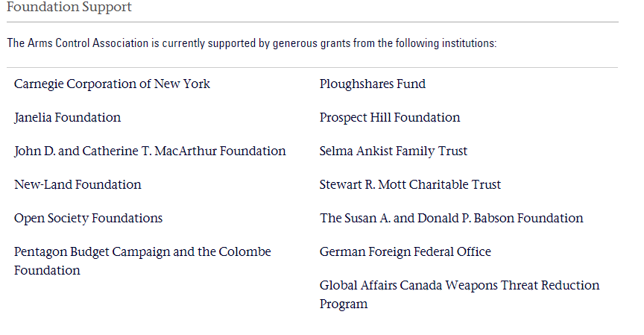Click Global Affairs Canada Weapons Threat Reduction Program
Image resolution: width=644 pixels, height=335 pixels.
(x=460, y=295)
